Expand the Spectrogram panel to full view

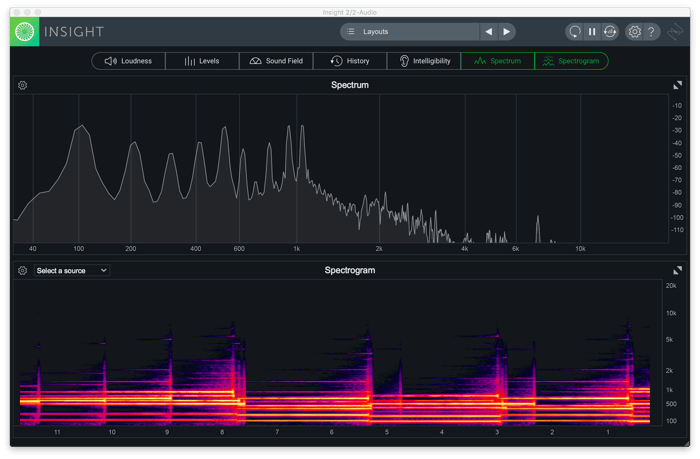[x=677, y=270]
